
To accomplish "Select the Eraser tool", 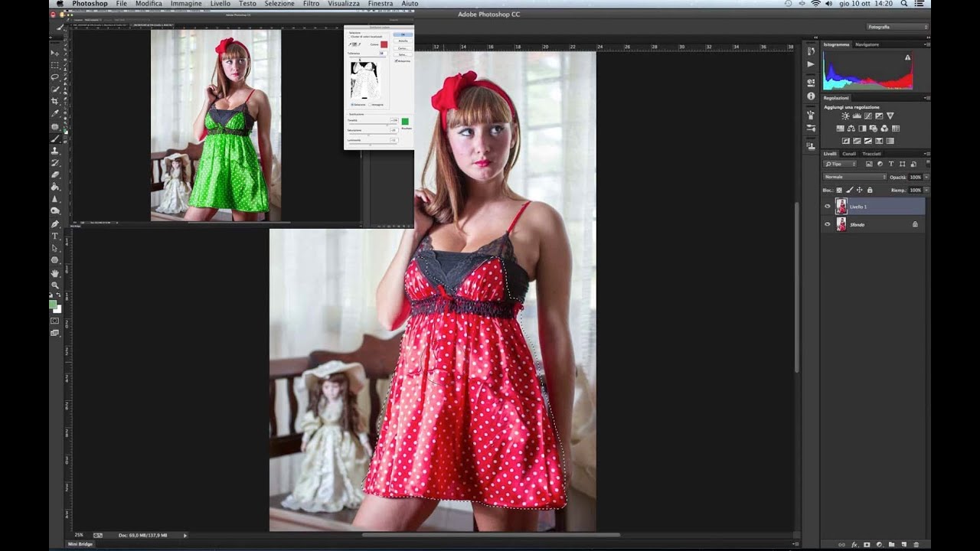I will (x=55, y=174).
